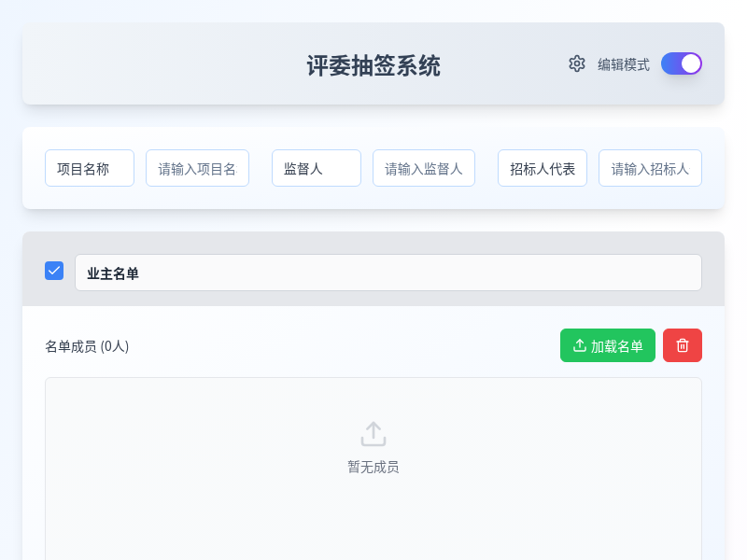The height and width of the screenshot is (560, 747).
Task: Click the upload icon in empty member area
Action: point(373,434)
